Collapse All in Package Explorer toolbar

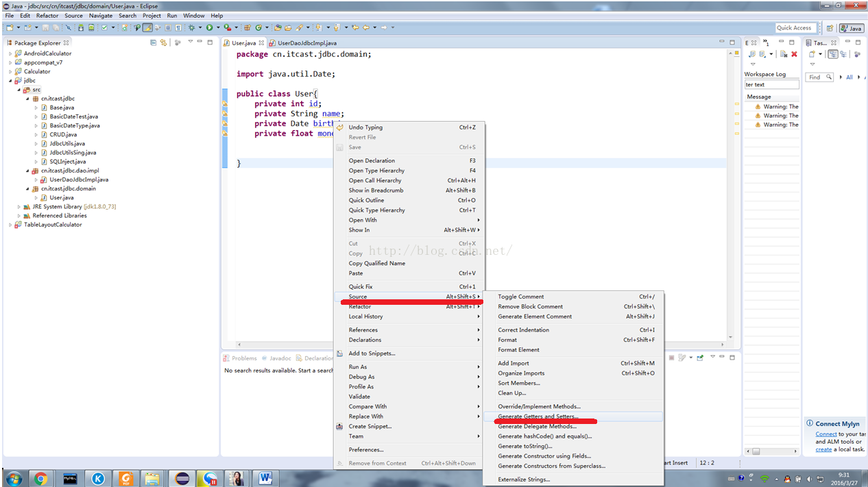(x=154, y=42)
